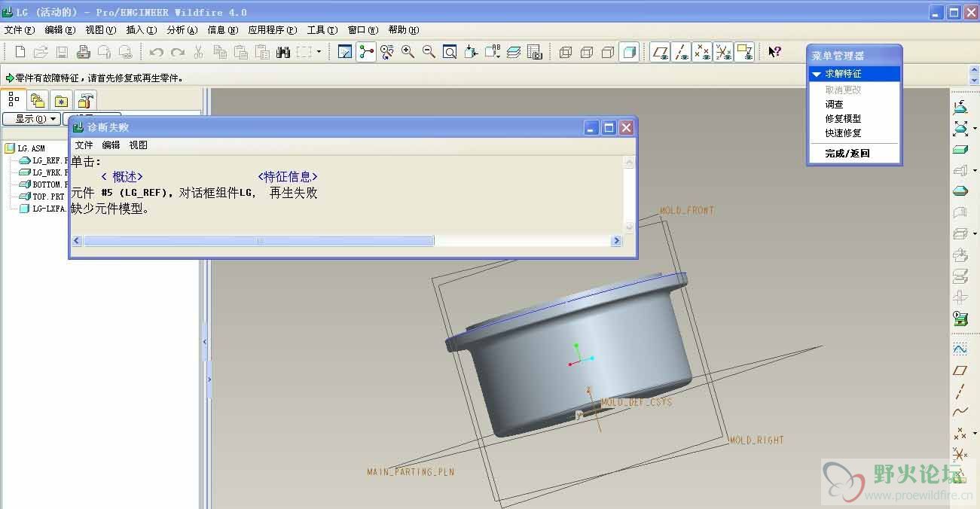This screenshot has width=980, height=509.
Task: Choose 调查 in menu manager
Action: click(834, 105)
